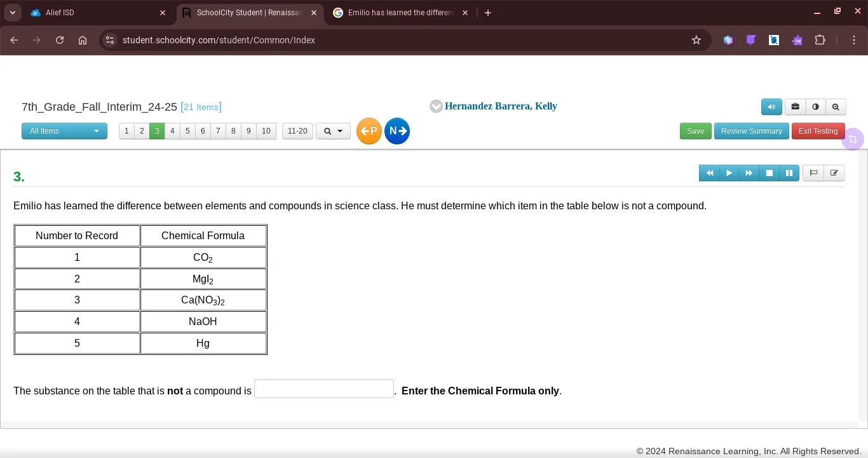
Task: Click the Review Summary button
Action: (x=751, y=131)
